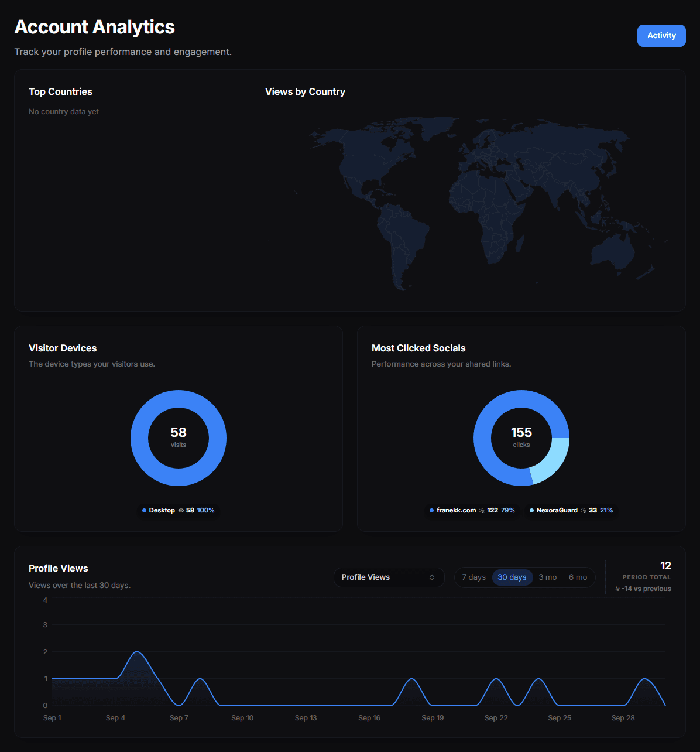Click the 'Views over the last 30 days.' subtitle

(80, 586)
